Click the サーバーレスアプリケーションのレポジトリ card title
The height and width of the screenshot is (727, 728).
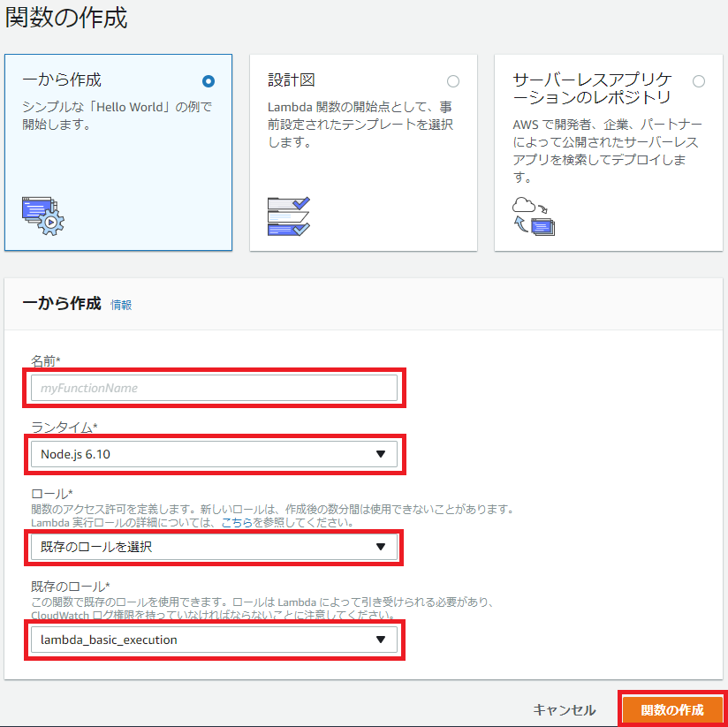593,88
